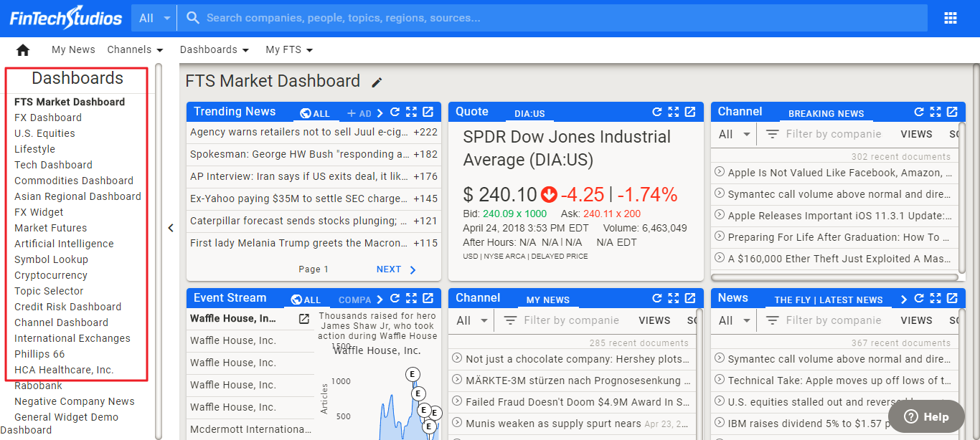Screen dimensions: 980x440
Task: Click Breaking News horizontal scrollbar
Action: [834, 277]
